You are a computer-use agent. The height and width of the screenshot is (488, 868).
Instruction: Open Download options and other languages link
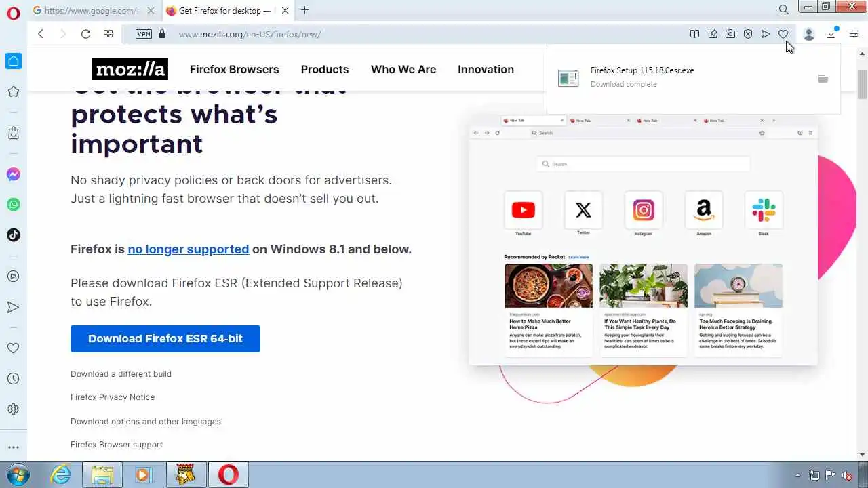point(146,422)
